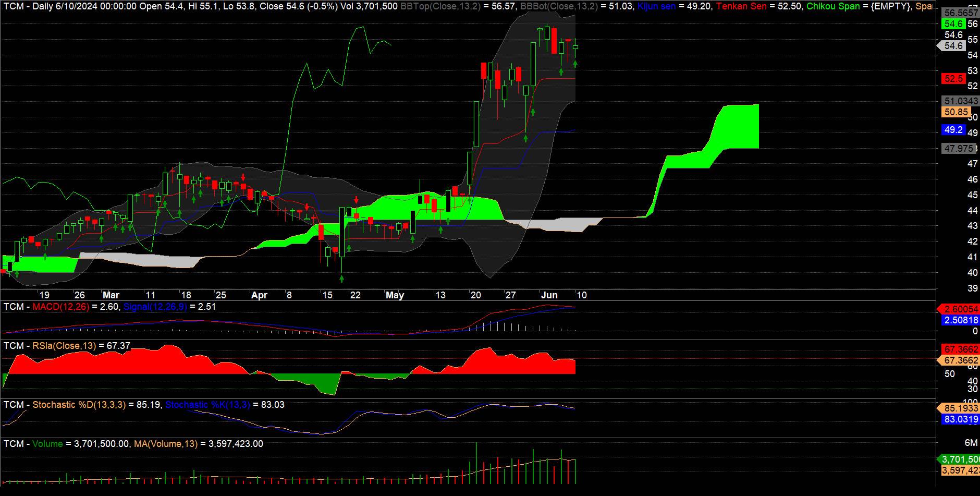Click 'Close 54.6 (-0.5%)' in the title line
Image resolution: width=980 pixels, height=496 pixels.
pos(296,6)
